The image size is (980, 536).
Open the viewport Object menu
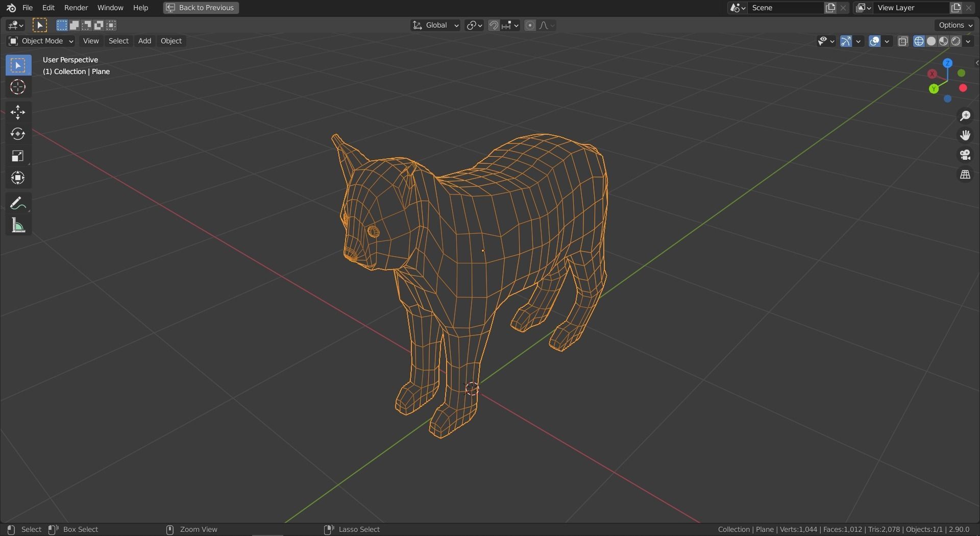point(171,41)
